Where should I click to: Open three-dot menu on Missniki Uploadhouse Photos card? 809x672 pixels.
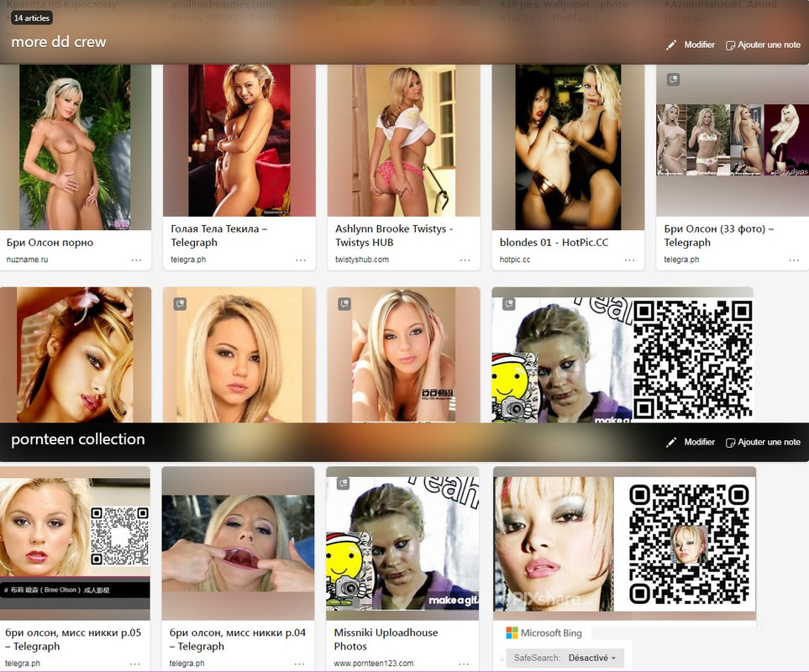click(x=464, y=664)
